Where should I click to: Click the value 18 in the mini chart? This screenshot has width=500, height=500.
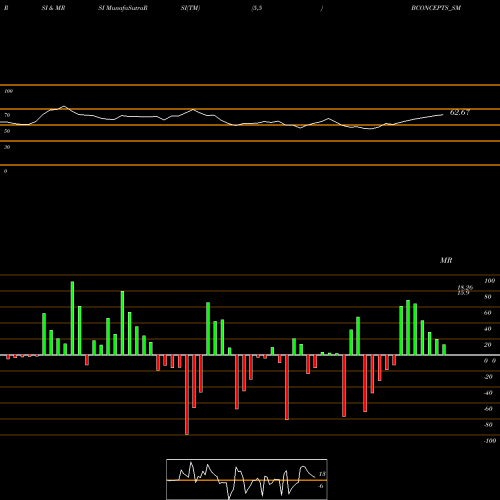coord(322,474)
